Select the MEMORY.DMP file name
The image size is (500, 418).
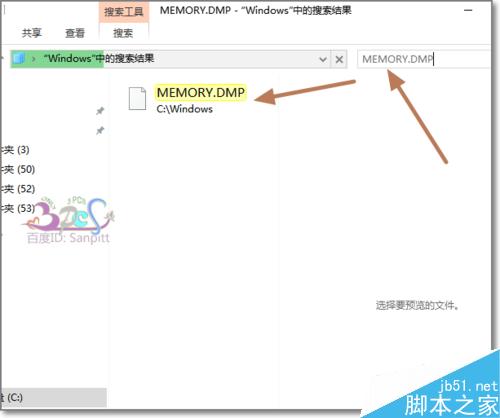[201, 92]
